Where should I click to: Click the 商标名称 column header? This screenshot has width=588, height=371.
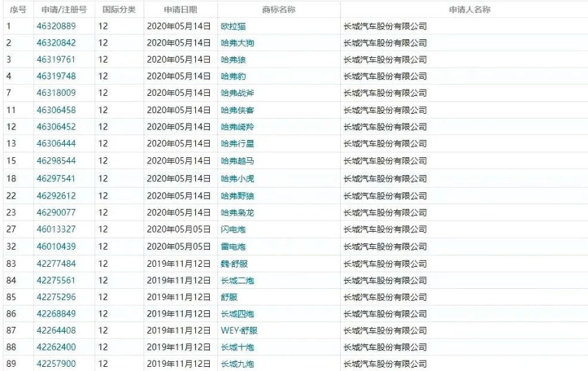click(279, 10)
